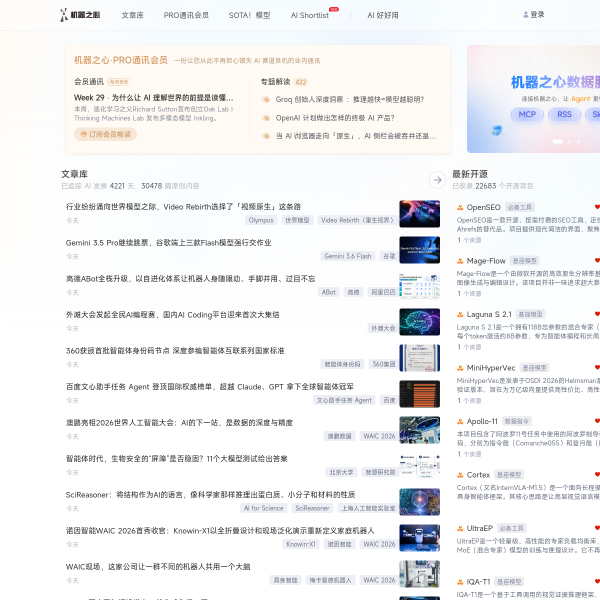Click the user icon beside 登录
This screenshot has height=600, width=600.
[x=526, y=15]
